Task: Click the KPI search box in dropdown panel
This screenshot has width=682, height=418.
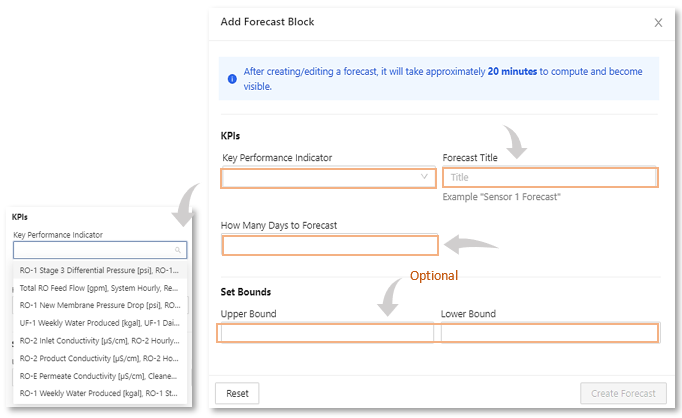Action: 95,251
